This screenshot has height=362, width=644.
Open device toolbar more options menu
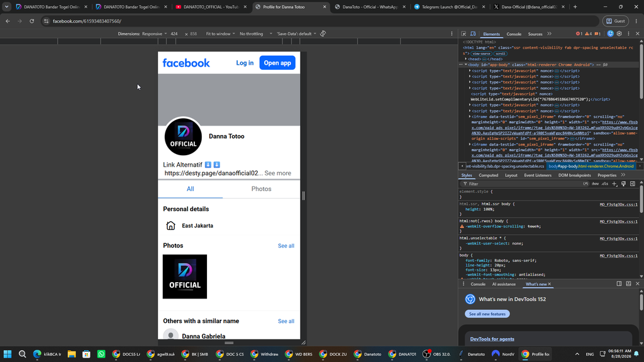tap(452, 34)
